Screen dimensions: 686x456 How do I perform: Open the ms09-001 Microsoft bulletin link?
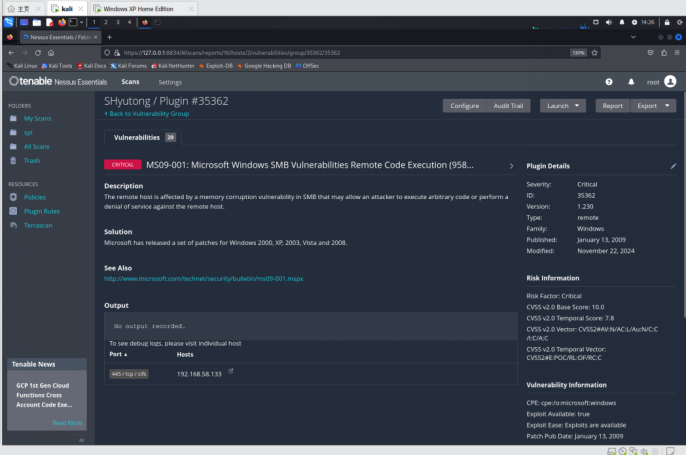[204, 279]
